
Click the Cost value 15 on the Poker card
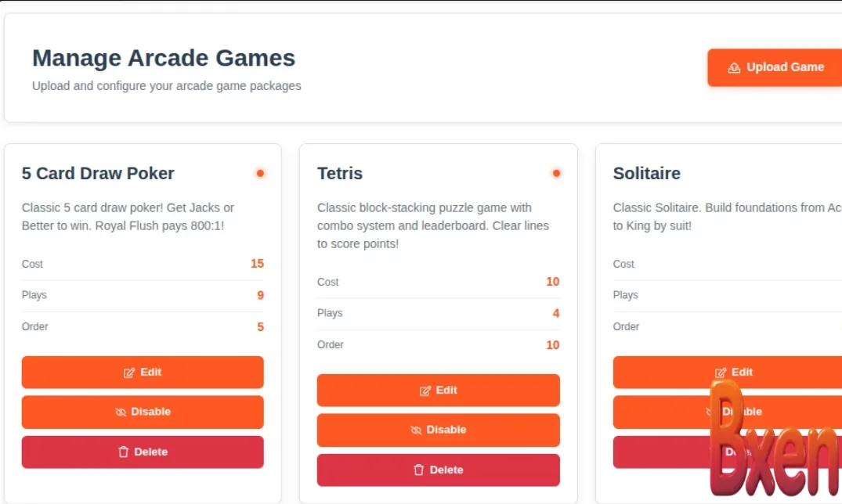[x=257, y=264]
